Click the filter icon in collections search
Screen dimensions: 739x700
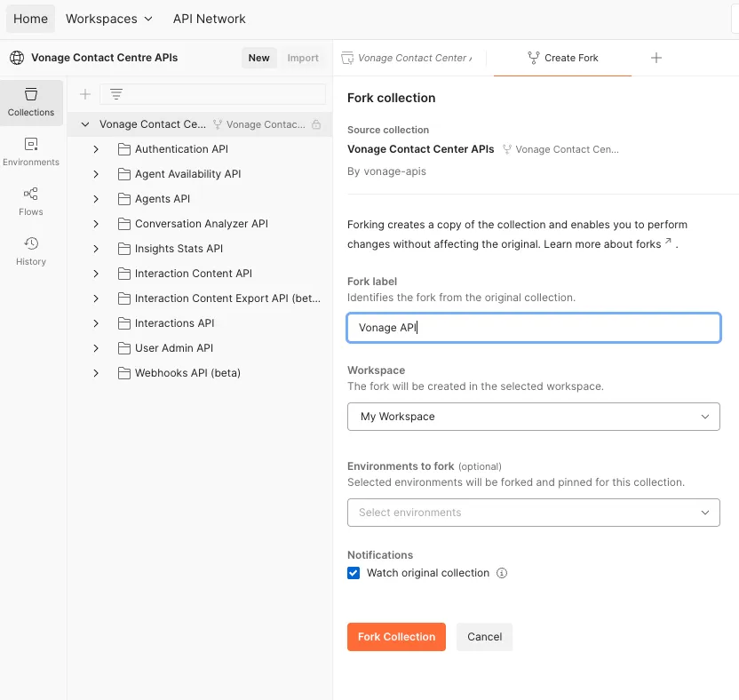115,94
